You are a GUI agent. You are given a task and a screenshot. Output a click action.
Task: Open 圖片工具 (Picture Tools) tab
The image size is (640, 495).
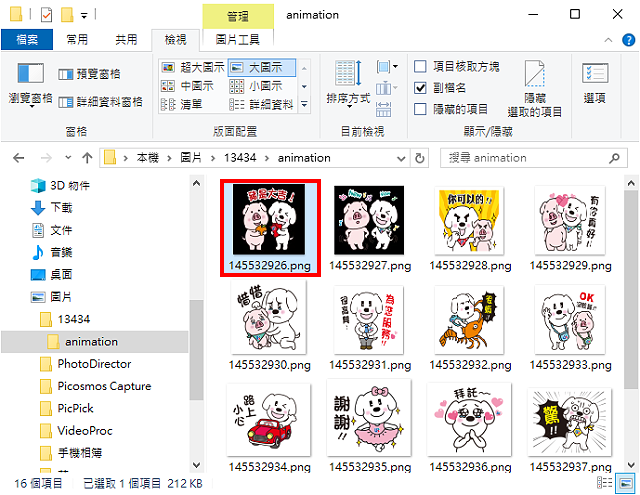pyautogui.click(x=238, y=40)
